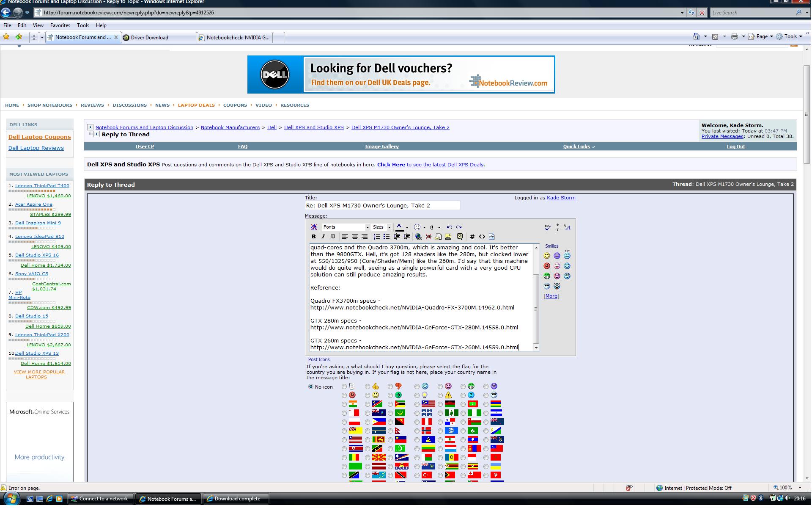Click the IE refresh button
Screen dimensions: 812x508
(x=691, y=12)
